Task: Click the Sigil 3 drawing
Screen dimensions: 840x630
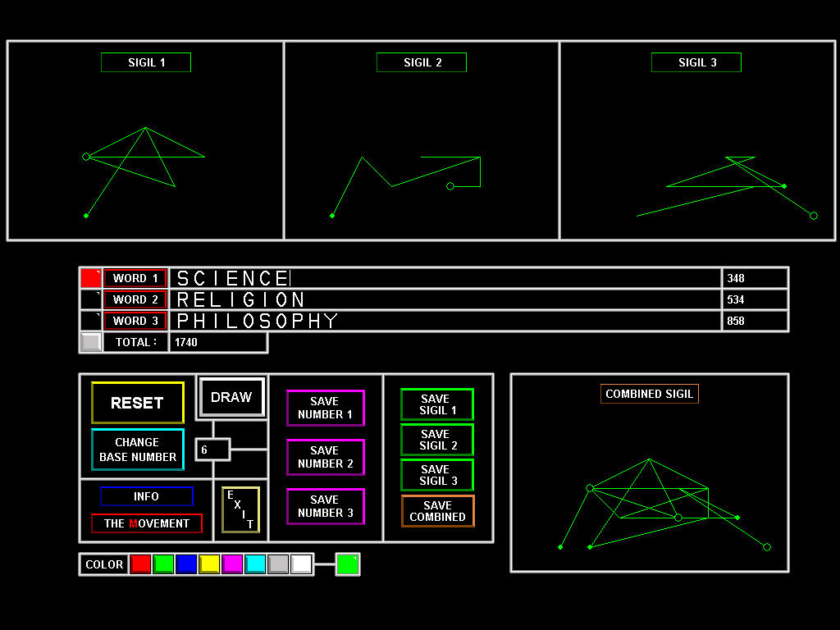Action: [x=727, y=188]
